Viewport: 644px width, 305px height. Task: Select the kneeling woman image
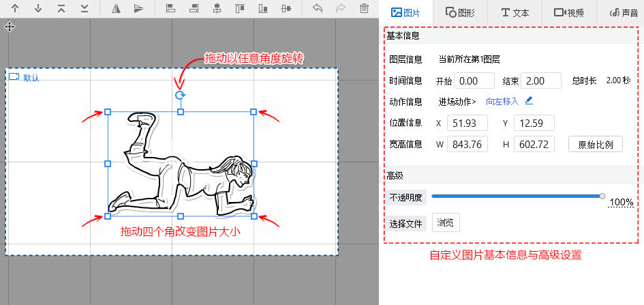[x=181, y=164]
